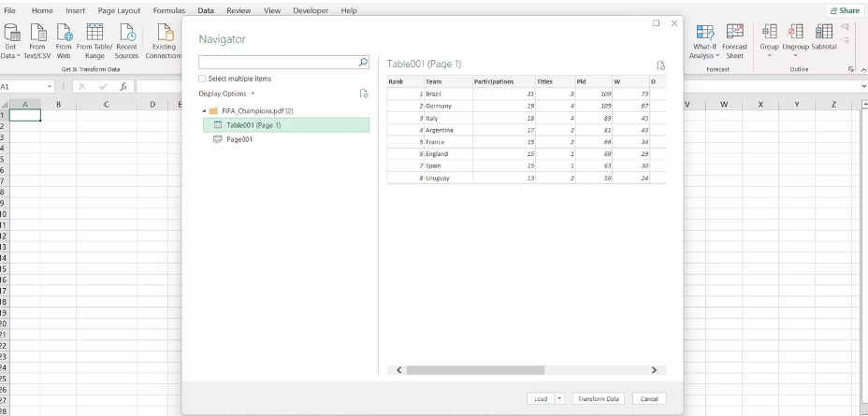
Task: Click the Table001 table icon
Action: click(218, 125)
